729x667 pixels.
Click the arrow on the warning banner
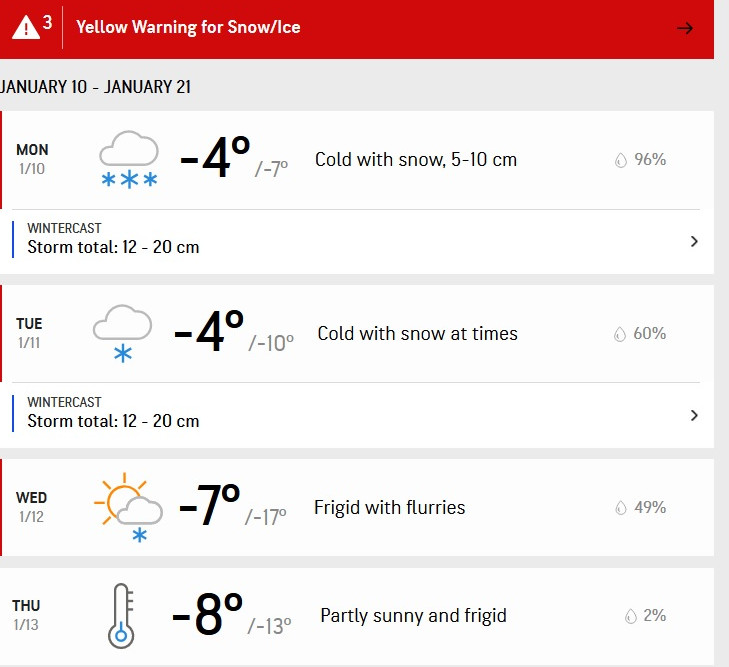(685, 28)
